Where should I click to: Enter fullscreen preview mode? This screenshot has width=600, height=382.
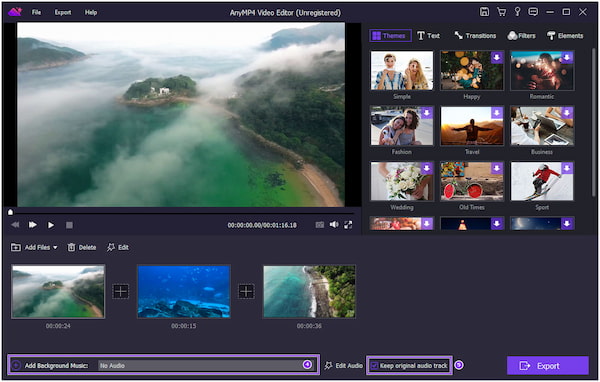coord(348,225)
